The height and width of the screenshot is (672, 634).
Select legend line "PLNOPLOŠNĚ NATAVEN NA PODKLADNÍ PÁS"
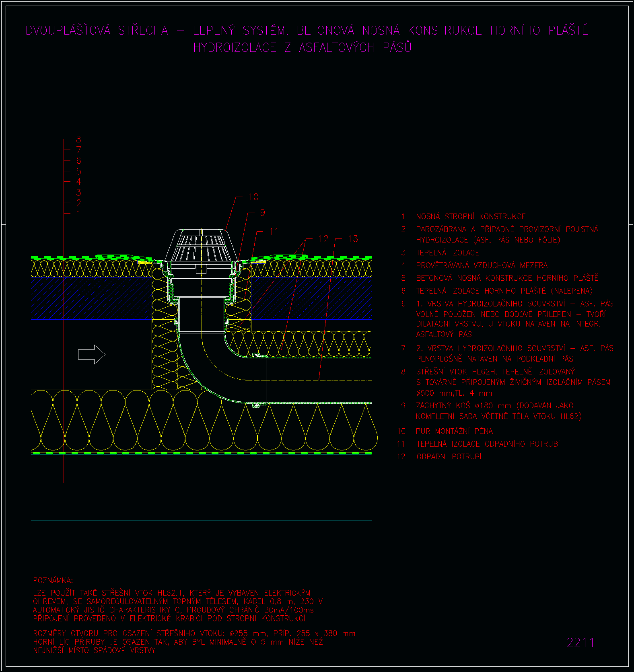[x=494, y=359]
